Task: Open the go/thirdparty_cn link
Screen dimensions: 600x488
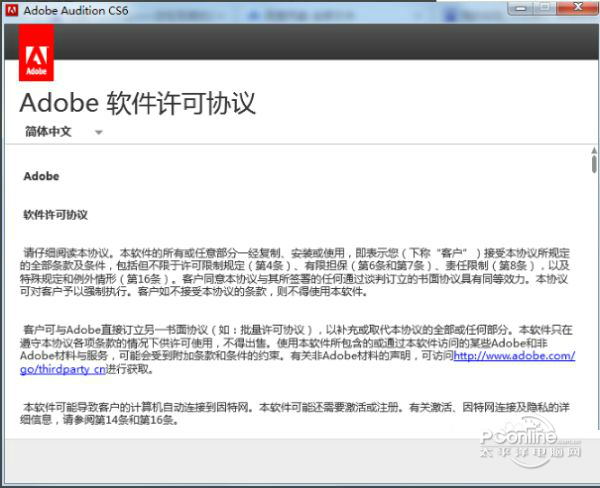Action: point(63,369)
